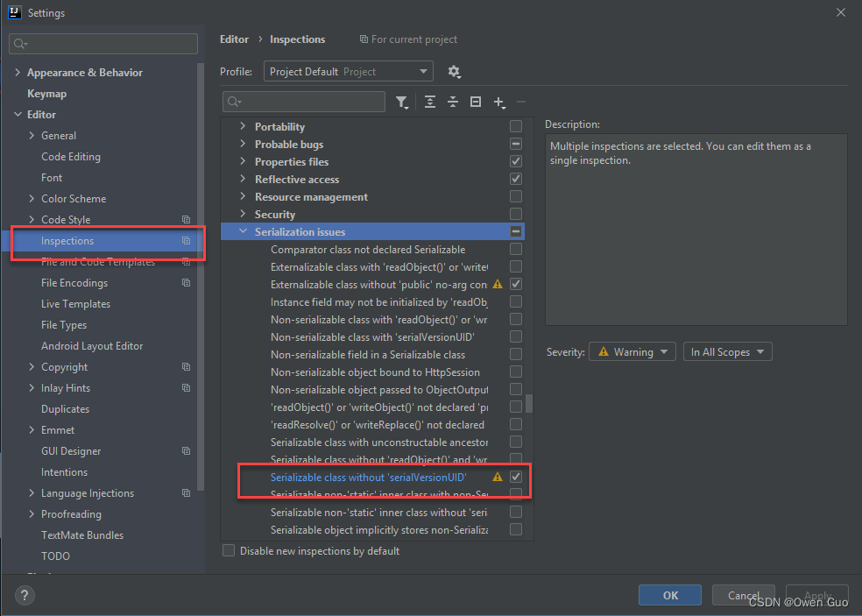Expand all inspection groups toolbar icon
The image size is (862, 616).
click(430, 102)
